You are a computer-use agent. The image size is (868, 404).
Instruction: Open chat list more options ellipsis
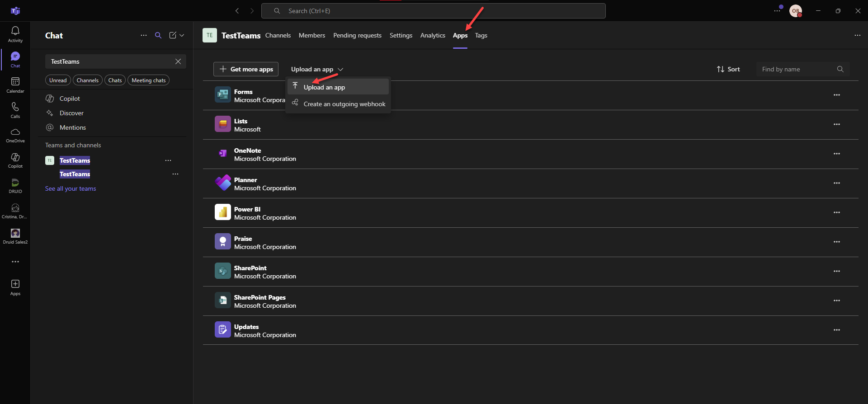pos(144,35)
